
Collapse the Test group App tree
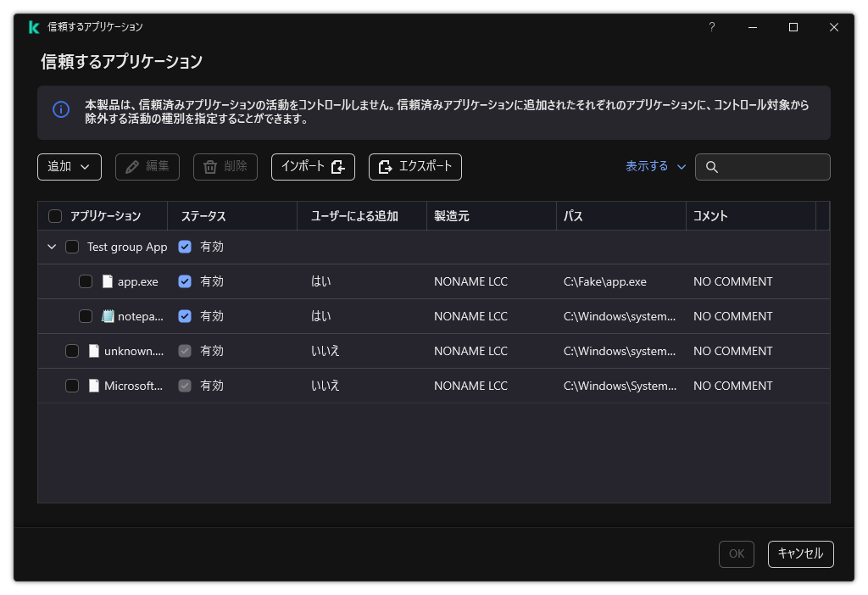pos(52,247)
